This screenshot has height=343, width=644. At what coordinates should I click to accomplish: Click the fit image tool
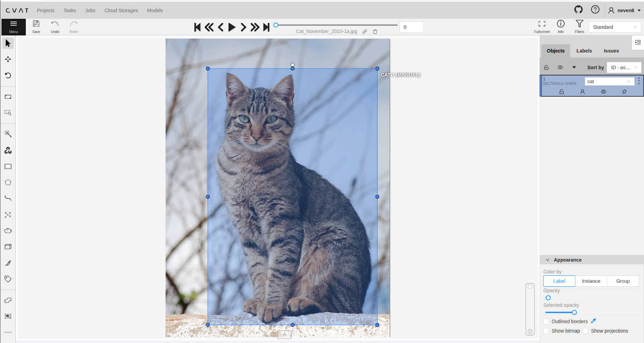pyautogui.click(x=8, y=97)
